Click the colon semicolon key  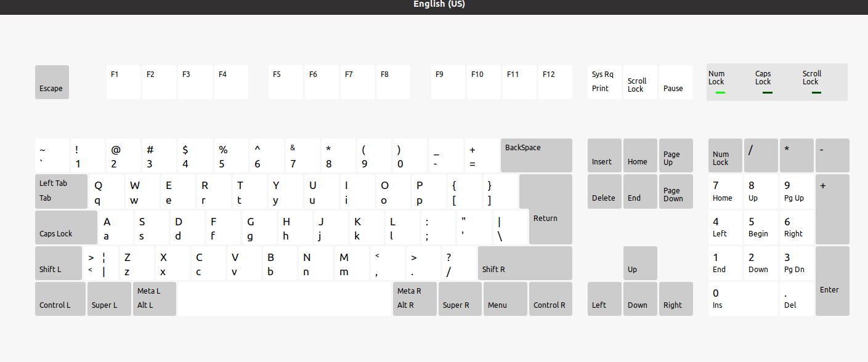[438, 227]
